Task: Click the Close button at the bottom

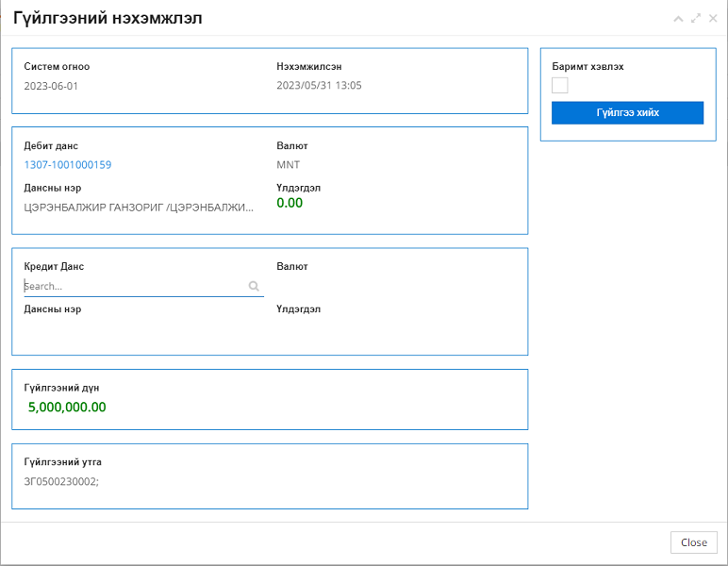Action: (694, 542)
